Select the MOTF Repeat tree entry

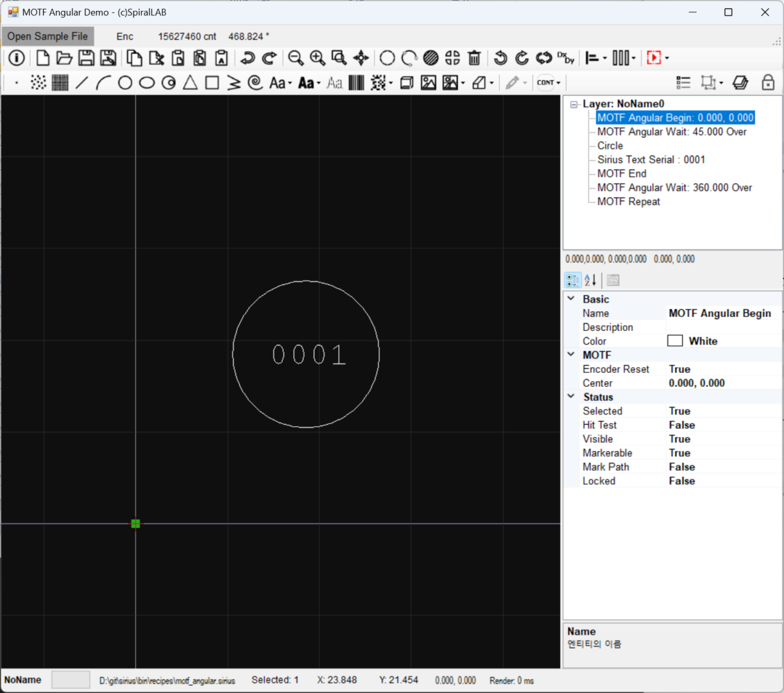[x=628, y=201]
